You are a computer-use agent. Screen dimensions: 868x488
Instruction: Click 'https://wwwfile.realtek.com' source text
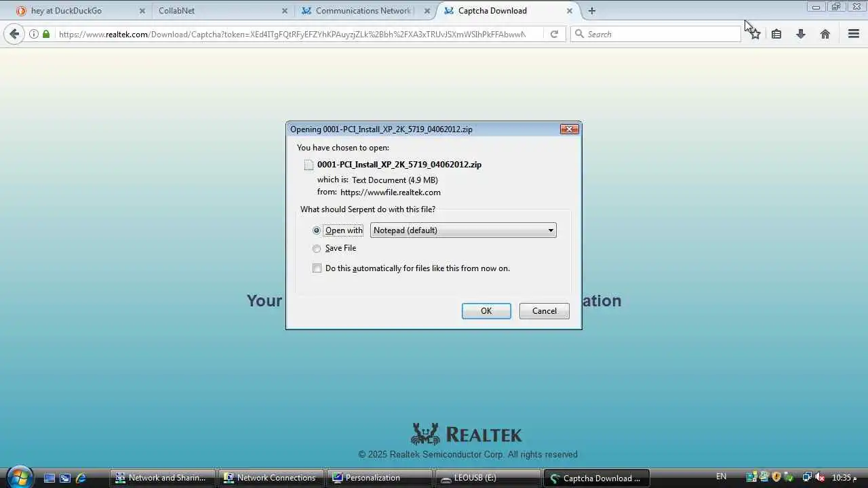tap(391, 192)
